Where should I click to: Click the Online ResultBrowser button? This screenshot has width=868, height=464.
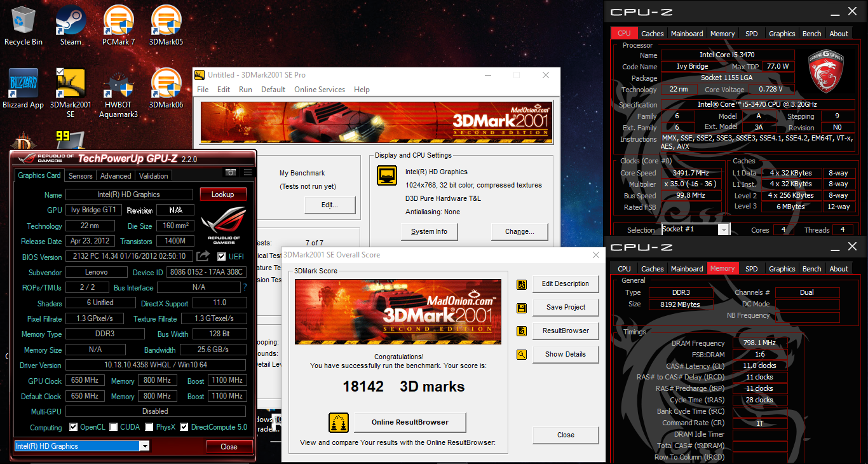pos(410,422)
